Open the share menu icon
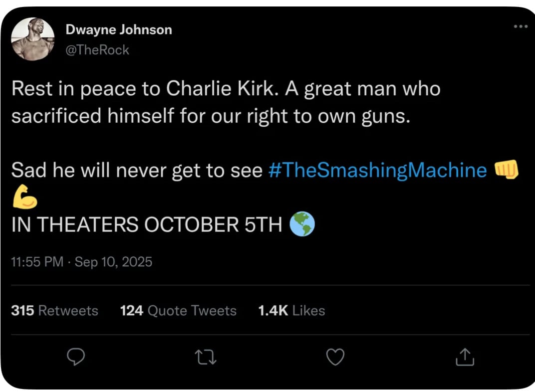 tap(464, 357)
